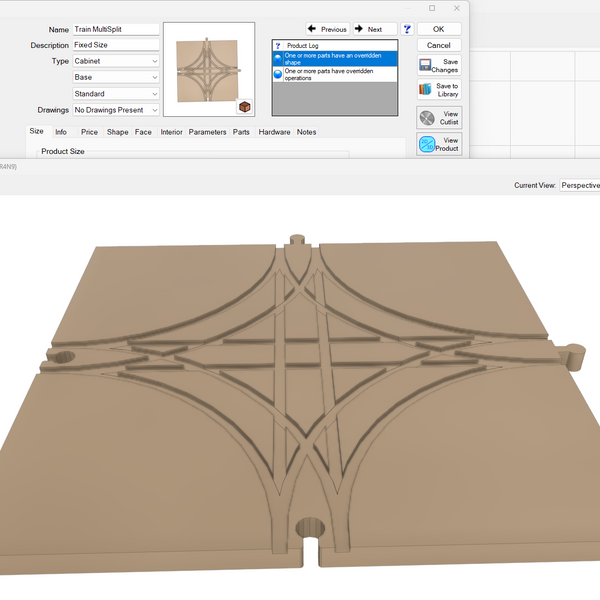This screenshot has width=600, height=600.
Task: Expand the Type Cabinet dropdown
Action: pos(115,62)
